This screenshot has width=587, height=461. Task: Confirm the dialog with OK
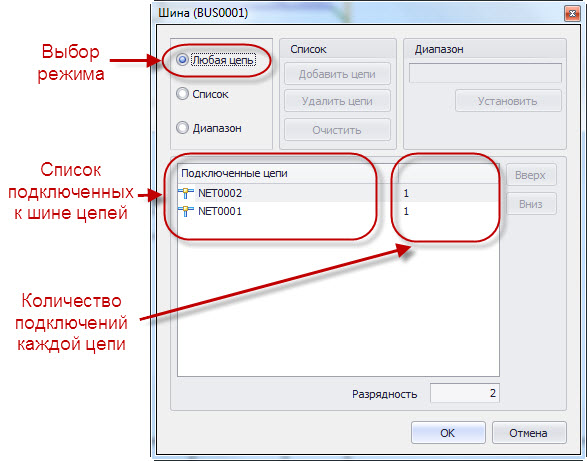448,433
